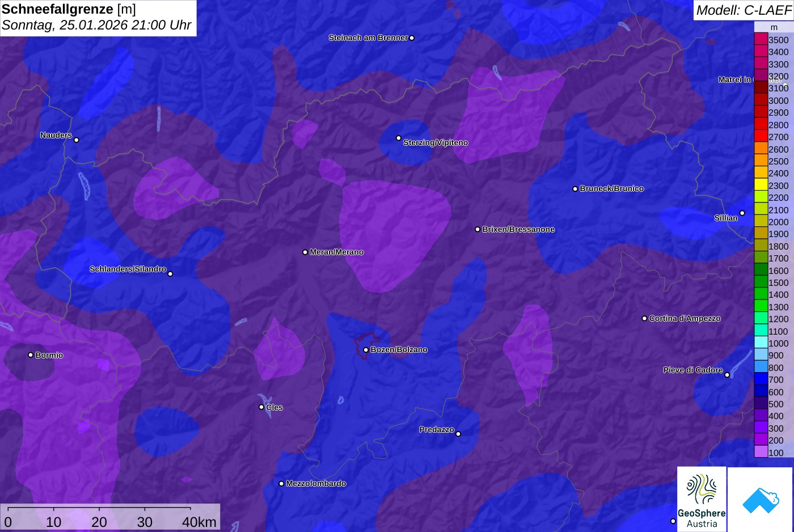
Task: Click the Pieve di Cadore label text
Action: click(693, 370)
